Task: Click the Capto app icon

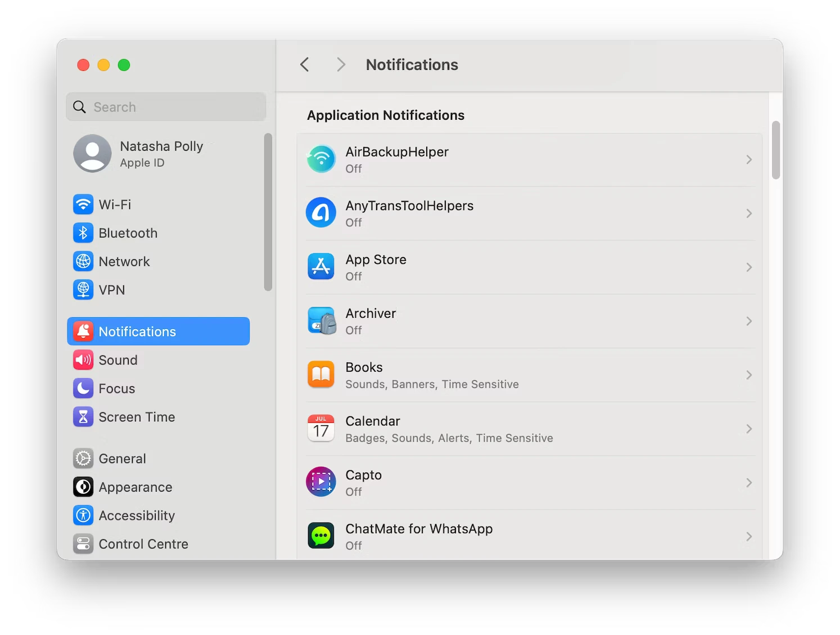Action: [x=321, y=483]
